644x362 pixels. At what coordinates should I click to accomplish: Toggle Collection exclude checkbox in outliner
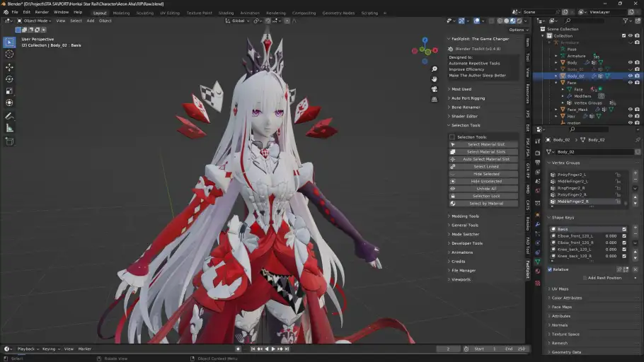click(x=624, y=36)
